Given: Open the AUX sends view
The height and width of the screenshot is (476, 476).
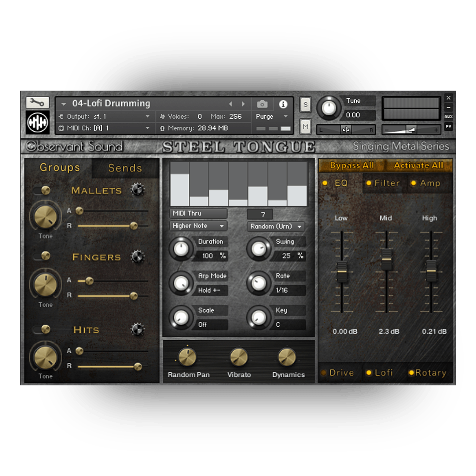Looking at the screenshot, I should pos(448,117).
